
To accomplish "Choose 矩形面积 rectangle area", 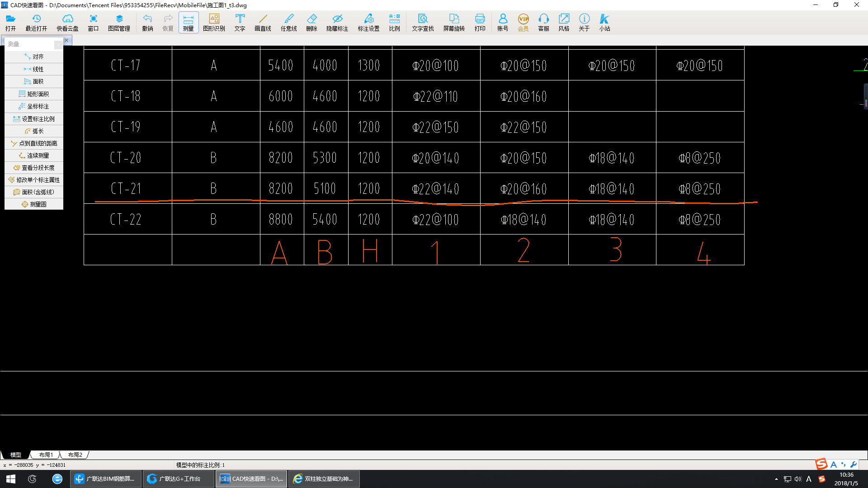I will pos(34,94).
